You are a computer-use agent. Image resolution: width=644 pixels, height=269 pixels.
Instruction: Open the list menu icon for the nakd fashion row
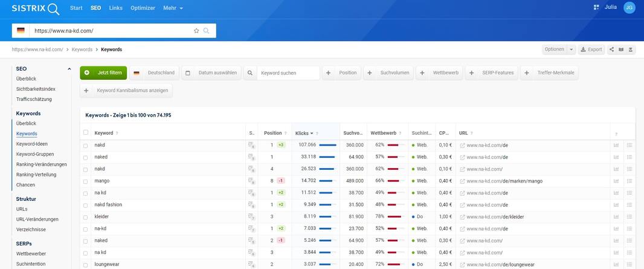coord(630,204)
